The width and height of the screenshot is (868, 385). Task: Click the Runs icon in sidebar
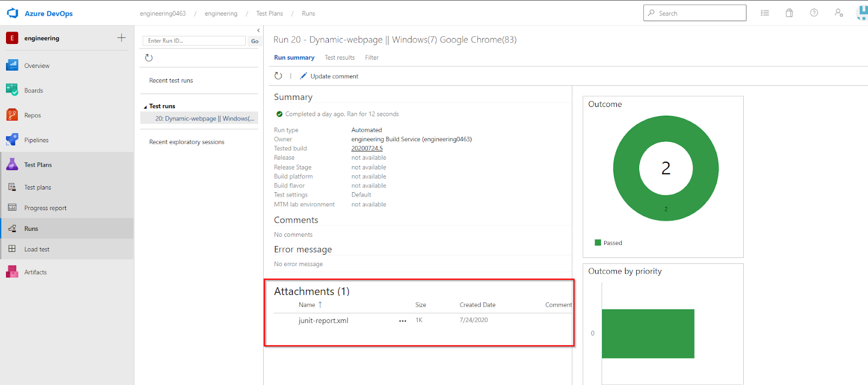12,229
